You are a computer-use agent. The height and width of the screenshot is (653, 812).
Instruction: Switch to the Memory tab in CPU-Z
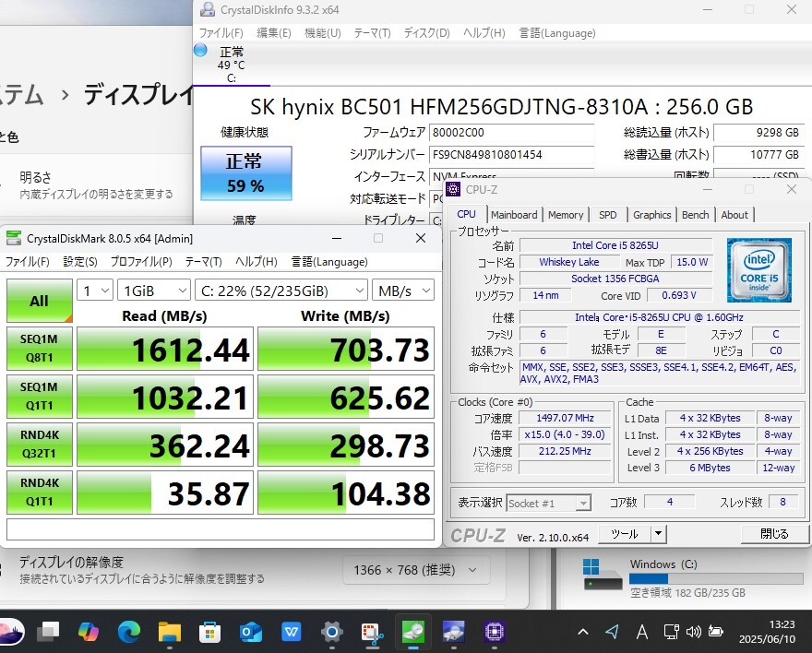566,215
